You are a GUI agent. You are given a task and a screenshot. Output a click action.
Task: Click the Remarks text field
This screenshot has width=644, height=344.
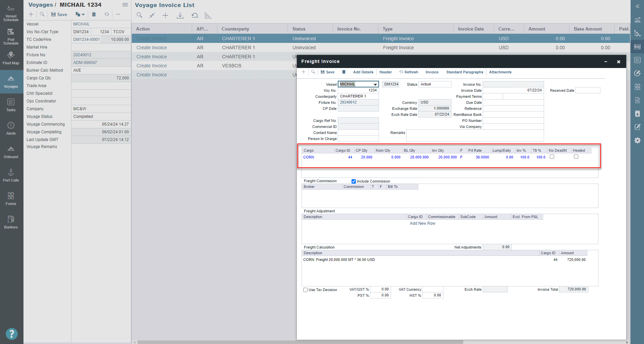(x=475, y=136)
